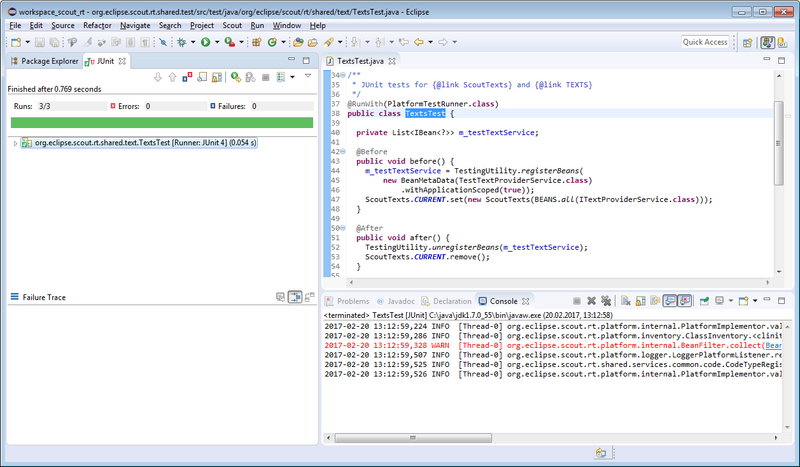Open the Navigate menu
The image size is (800, 467).
[x=135, y=26]
